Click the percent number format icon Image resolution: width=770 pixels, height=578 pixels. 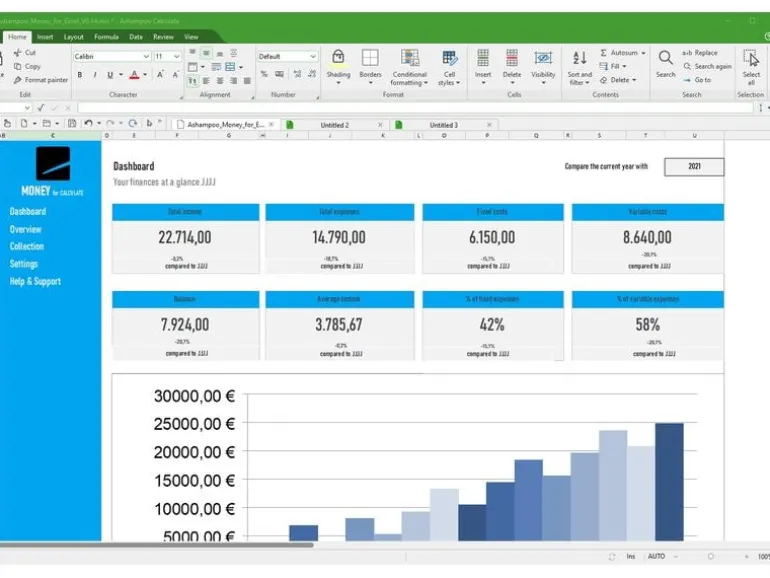point(264,74)
